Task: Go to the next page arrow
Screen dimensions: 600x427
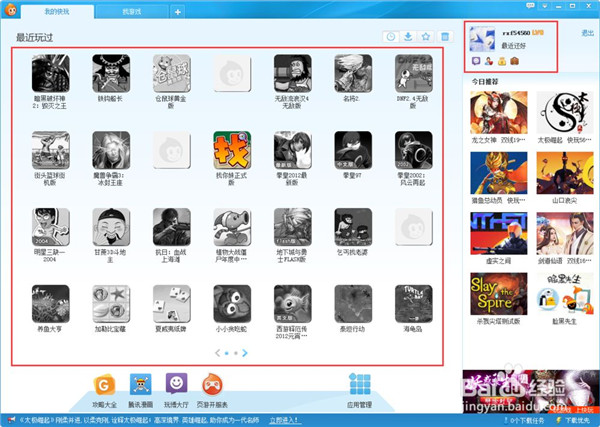Action: pyautogui.click(x=246, y=353)
